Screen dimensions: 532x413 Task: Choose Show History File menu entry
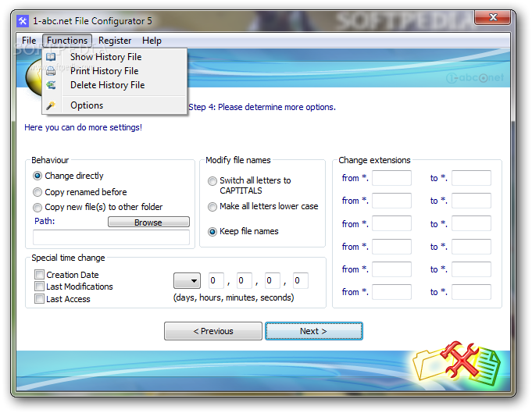(x=115, y=57)
